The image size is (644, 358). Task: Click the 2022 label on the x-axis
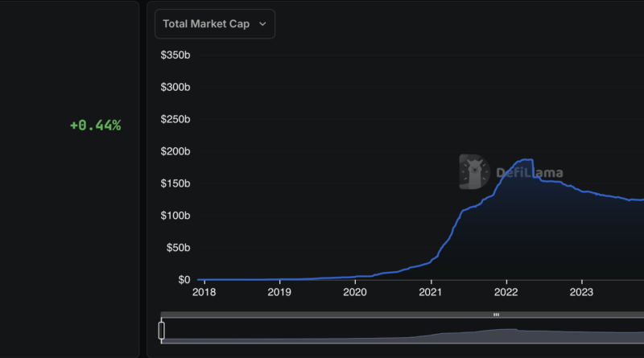point(506,292)
